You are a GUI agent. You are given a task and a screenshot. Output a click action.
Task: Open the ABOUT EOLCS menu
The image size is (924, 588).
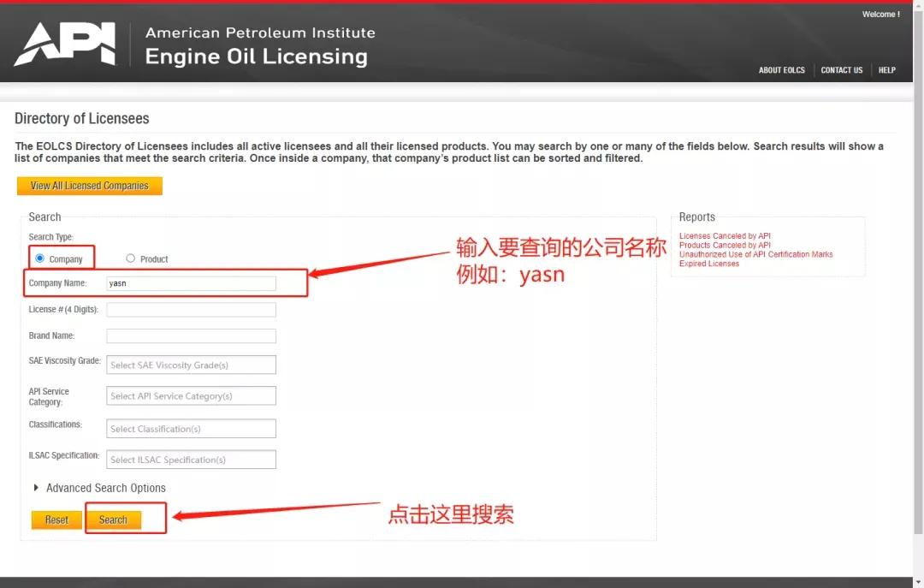click(x=781, y=70)
